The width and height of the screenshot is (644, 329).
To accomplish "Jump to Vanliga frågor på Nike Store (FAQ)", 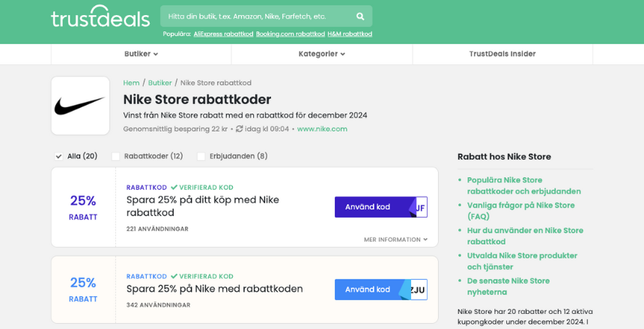I will click(x=520, y=211).
